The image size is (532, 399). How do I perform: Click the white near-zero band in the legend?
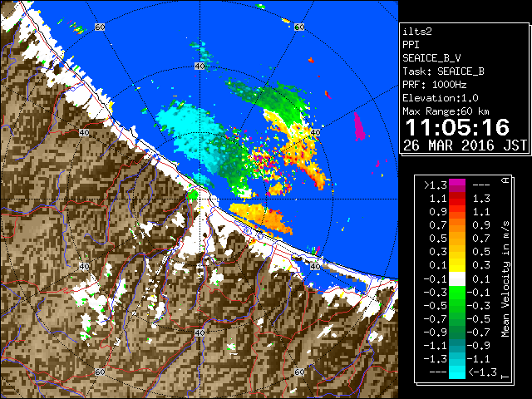coord(457,279)
